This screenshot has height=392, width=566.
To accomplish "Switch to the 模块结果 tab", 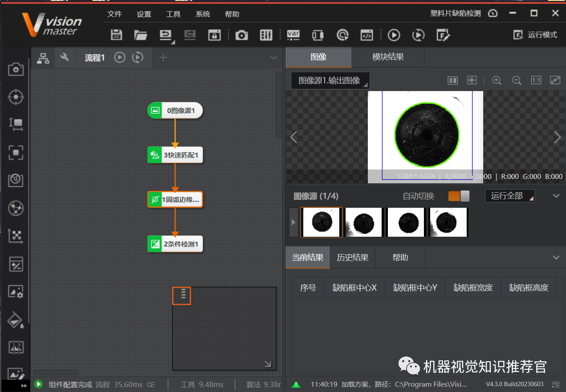I will coord(388,57).
